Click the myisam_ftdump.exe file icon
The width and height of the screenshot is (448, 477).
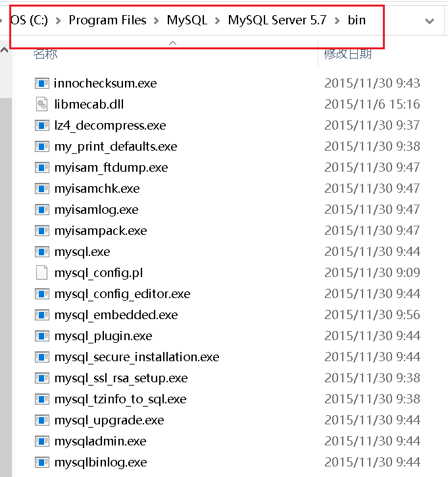42,168
